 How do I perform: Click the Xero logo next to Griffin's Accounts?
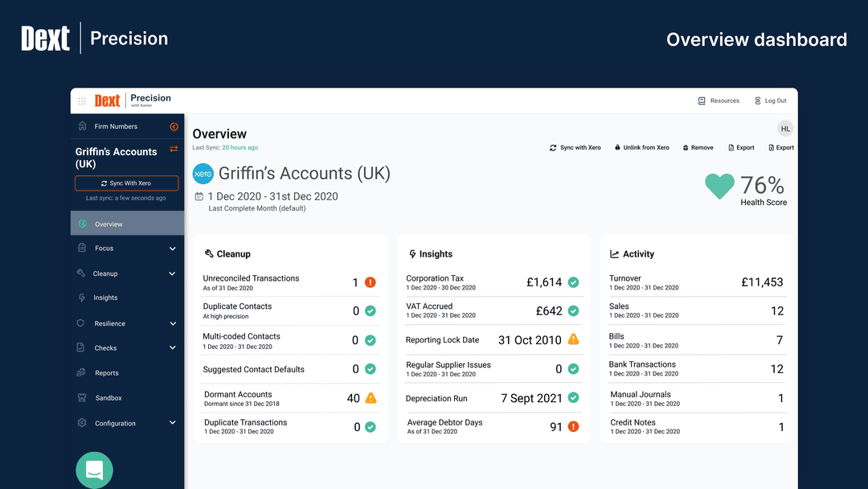point(203,174)
